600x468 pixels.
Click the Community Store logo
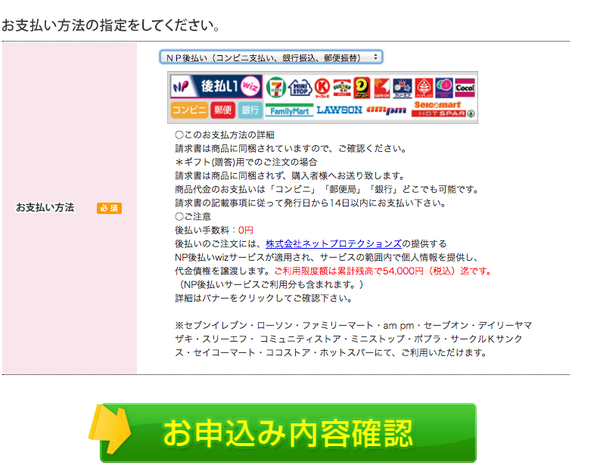(x=443, y=88)
